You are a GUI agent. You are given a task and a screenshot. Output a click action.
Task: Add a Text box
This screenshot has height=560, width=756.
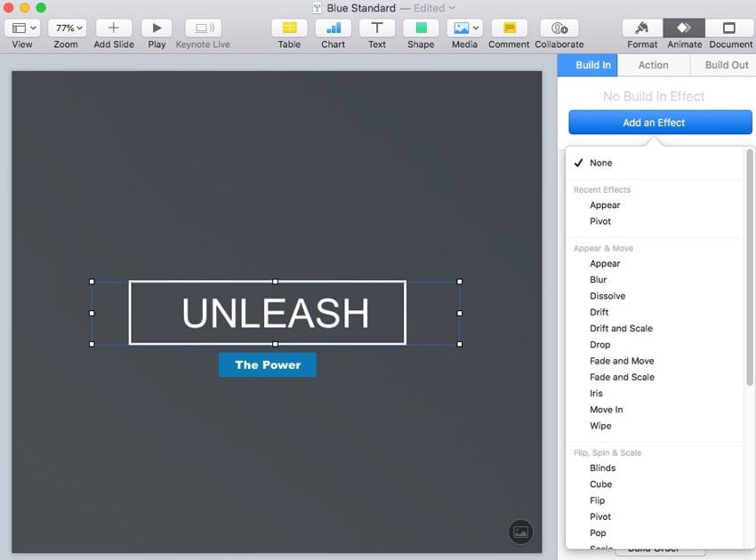[377, 28]
